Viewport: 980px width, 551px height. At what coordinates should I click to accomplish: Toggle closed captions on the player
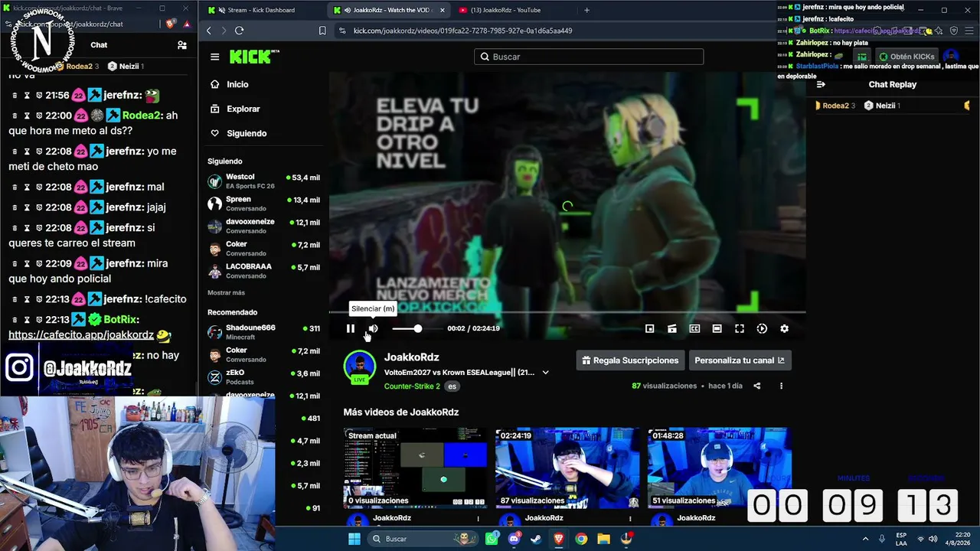[694, 328]
